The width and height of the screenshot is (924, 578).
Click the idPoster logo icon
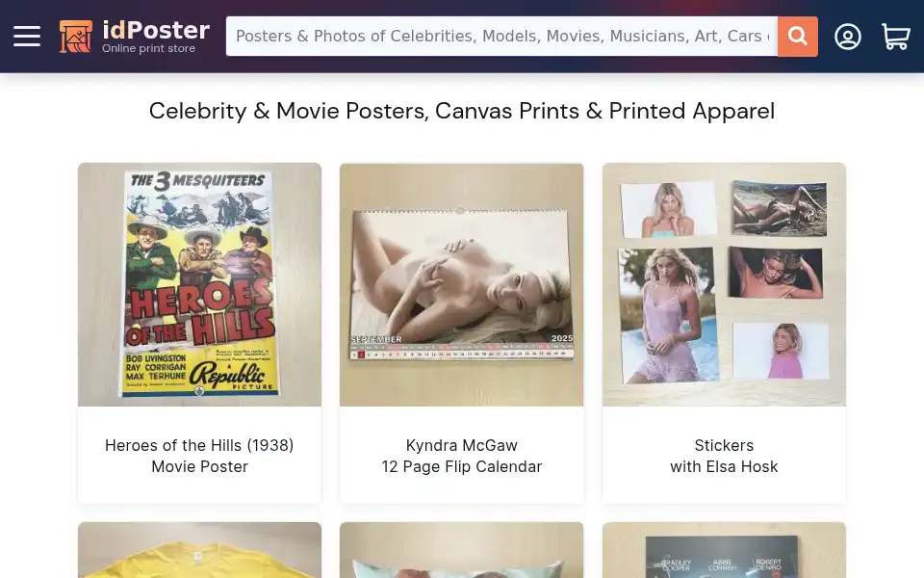pyautogui.click(x=75, y=36)
